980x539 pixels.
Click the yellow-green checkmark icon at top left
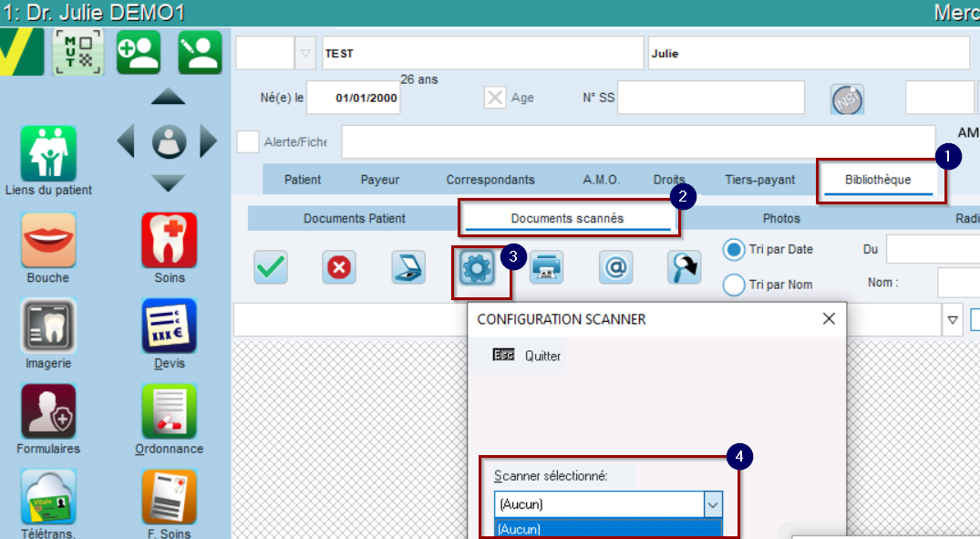[21, 53]
